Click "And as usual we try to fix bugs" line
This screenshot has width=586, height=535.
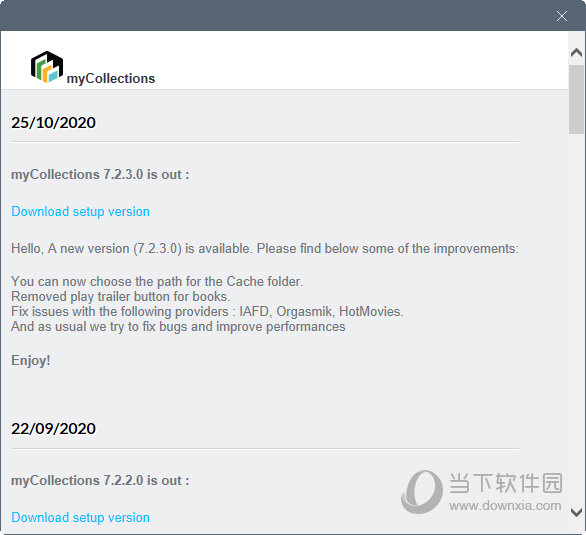178,327
